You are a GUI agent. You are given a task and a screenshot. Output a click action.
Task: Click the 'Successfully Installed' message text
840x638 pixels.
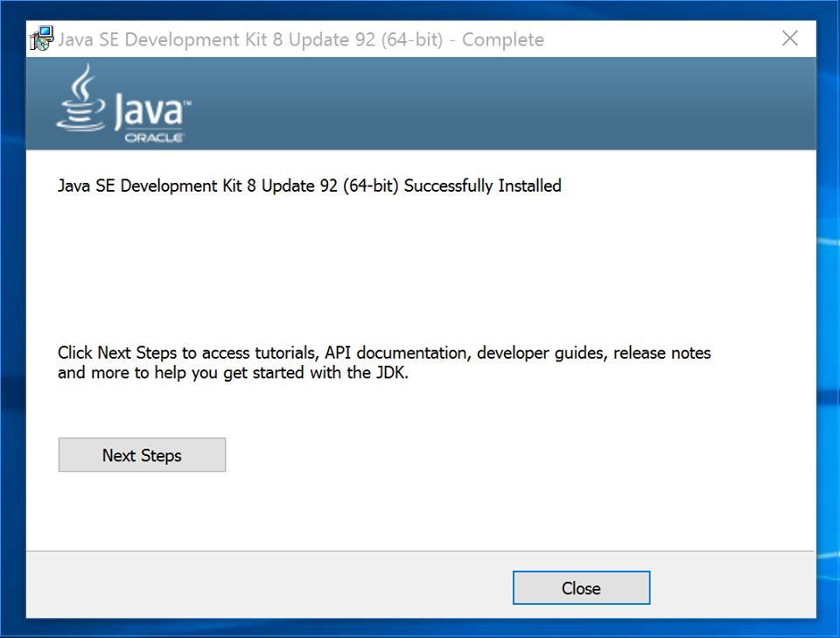310,186
